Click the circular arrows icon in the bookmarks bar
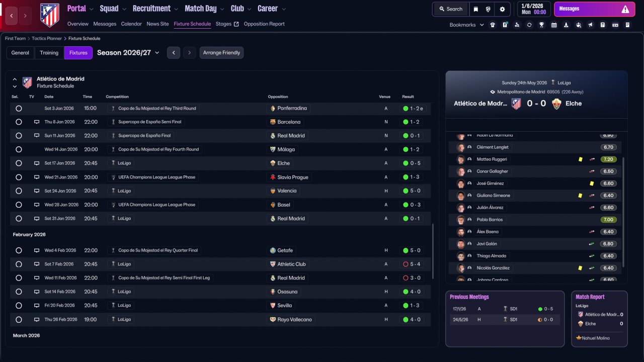The image size is (644, 362). tap(529, 25)
